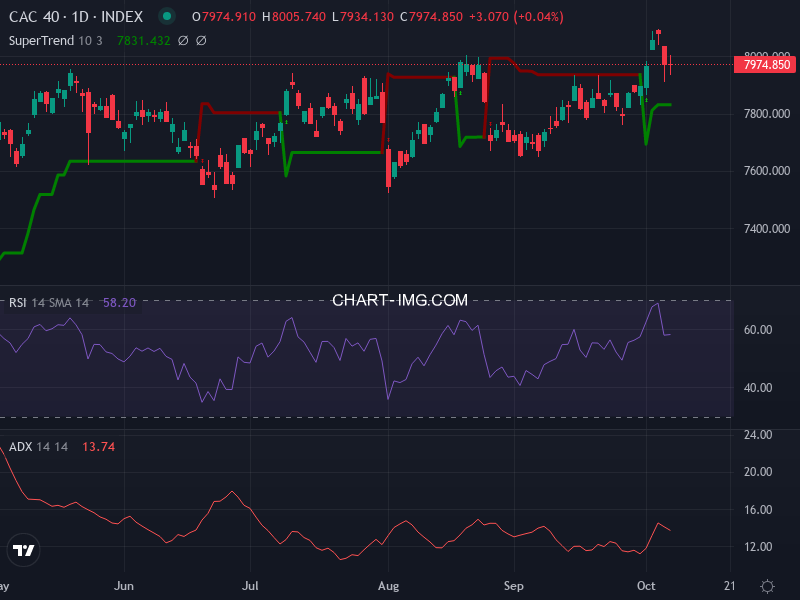The image size is (800, 600).
Task: Select the SuperTrend 10 3 indicator label
Action: 56,41
